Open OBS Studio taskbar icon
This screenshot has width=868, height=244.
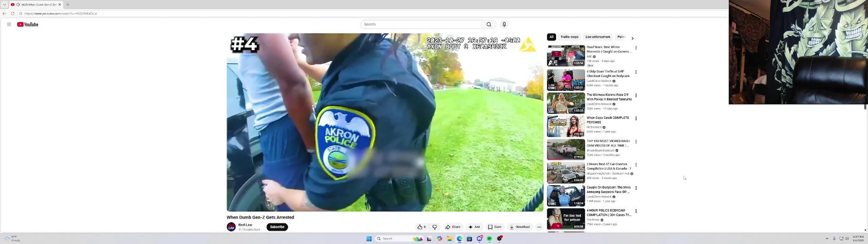click(x=499, y=239)
